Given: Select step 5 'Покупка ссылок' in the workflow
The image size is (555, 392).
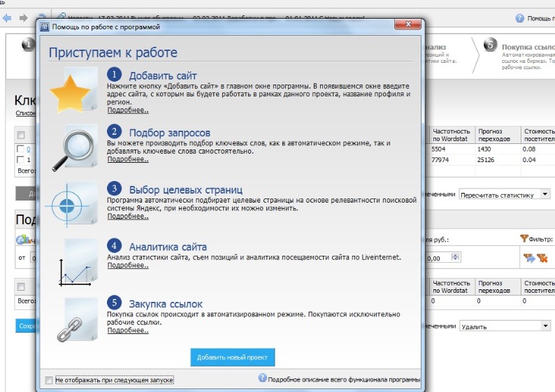Looking at the screenshot, I should [519, 55].
